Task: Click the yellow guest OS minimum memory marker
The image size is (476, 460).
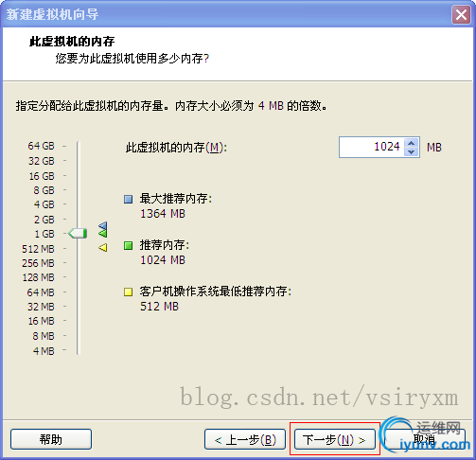Action: 103,248
